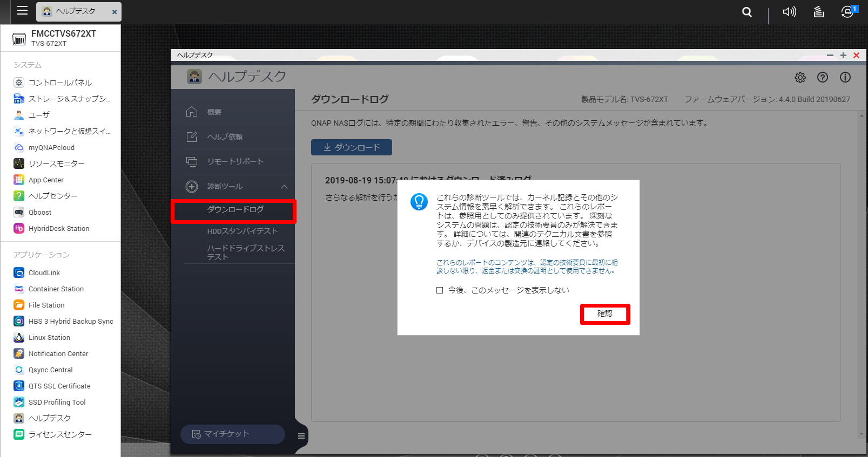
Task: Click the ダウンロード button
Action: pos(352,147)
